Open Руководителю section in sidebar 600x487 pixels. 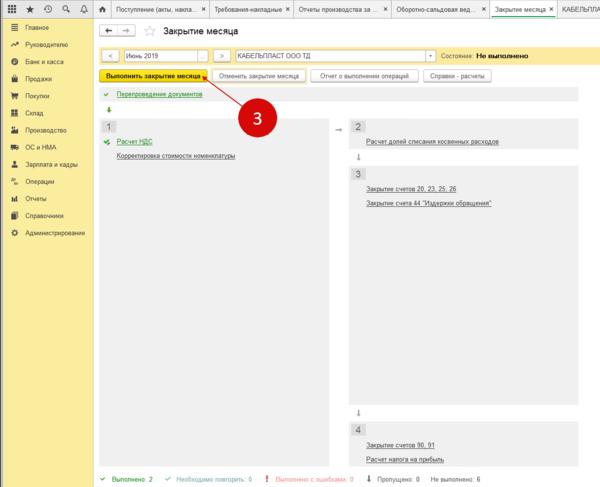pos(47,45)
